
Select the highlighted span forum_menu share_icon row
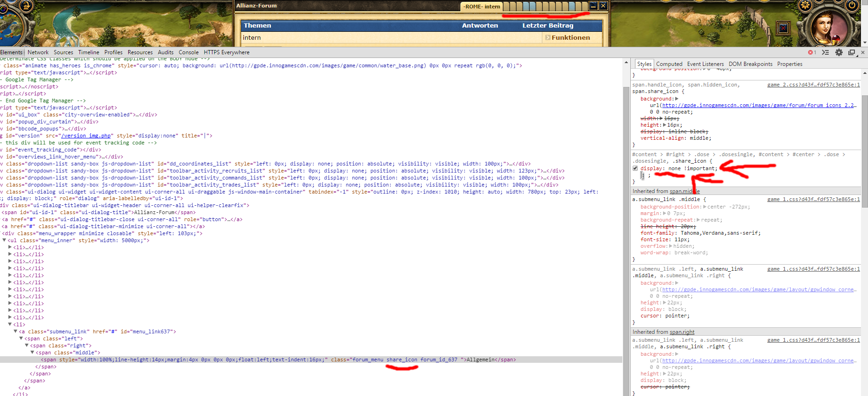[x=311, y=360]
